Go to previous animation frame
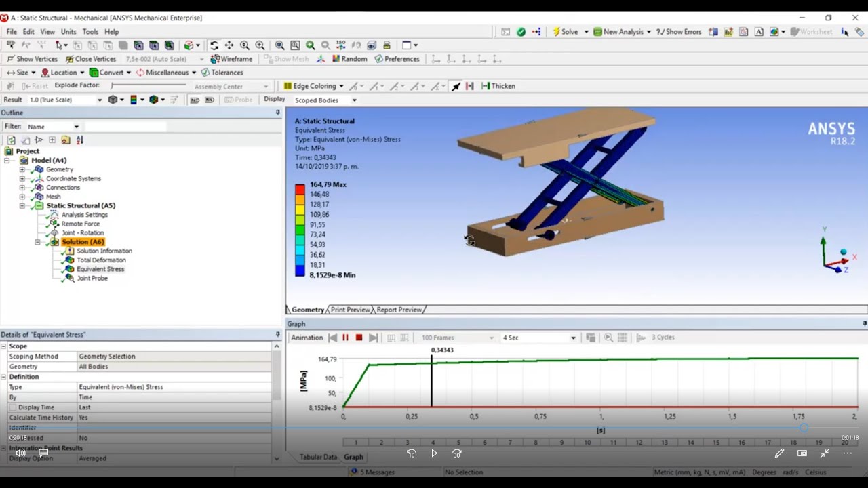Viewport: 868px width, 488px height. [332, 338]
